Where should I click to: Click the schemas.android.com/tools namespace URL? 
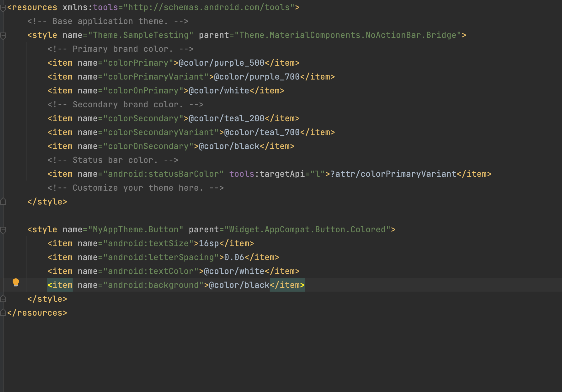coord(209,8)
